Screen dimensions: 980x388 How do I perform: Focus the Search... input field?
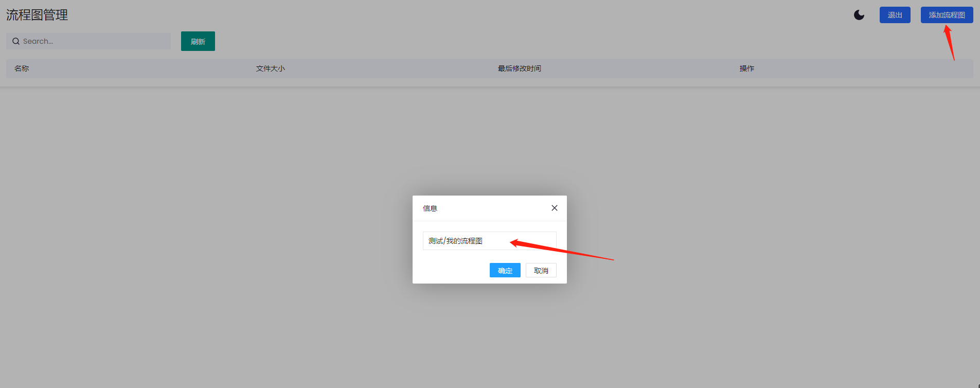click(x=88, y=41)
